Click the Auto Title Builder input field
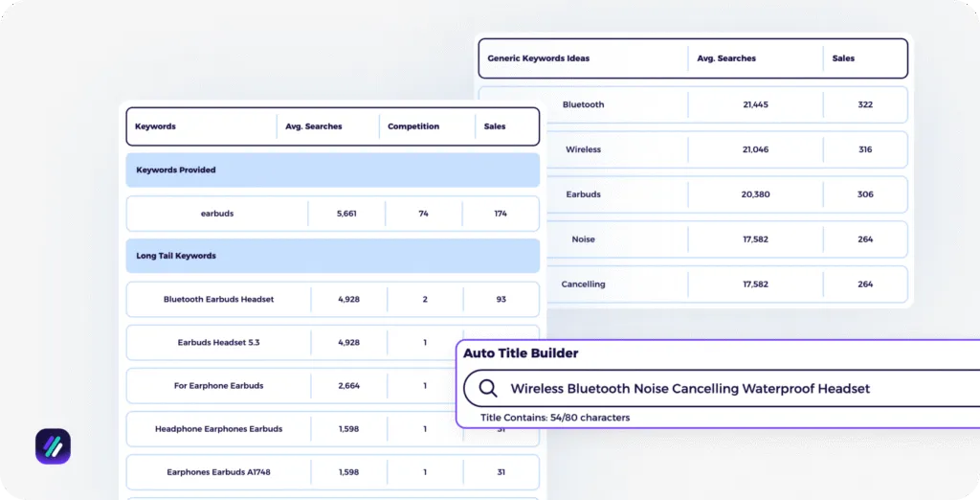Image resolution: width=980 pixels, height=500 pixels. point(689,388)
